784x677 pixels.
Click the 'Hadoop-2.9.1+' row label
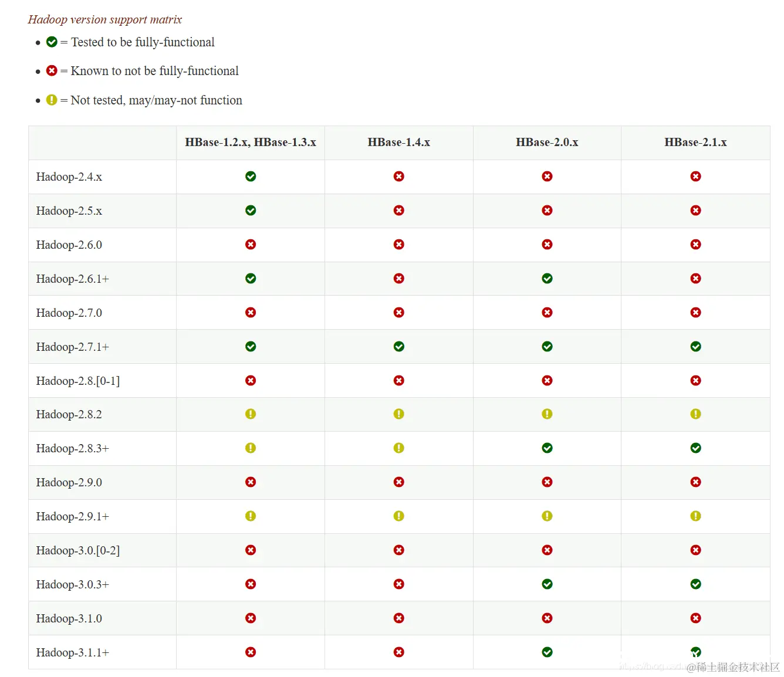[73, 516]
